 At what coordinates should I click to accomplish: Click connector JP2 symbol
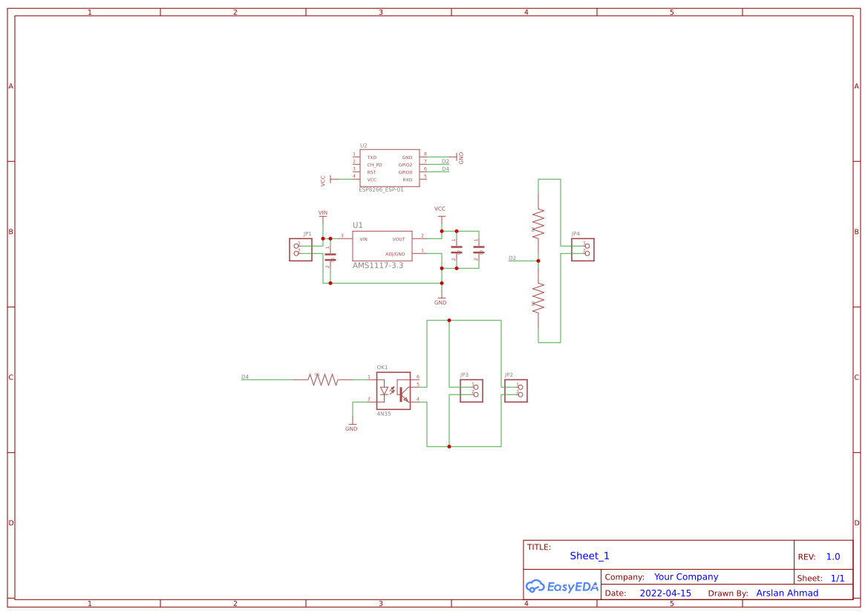tap(515, 390)
